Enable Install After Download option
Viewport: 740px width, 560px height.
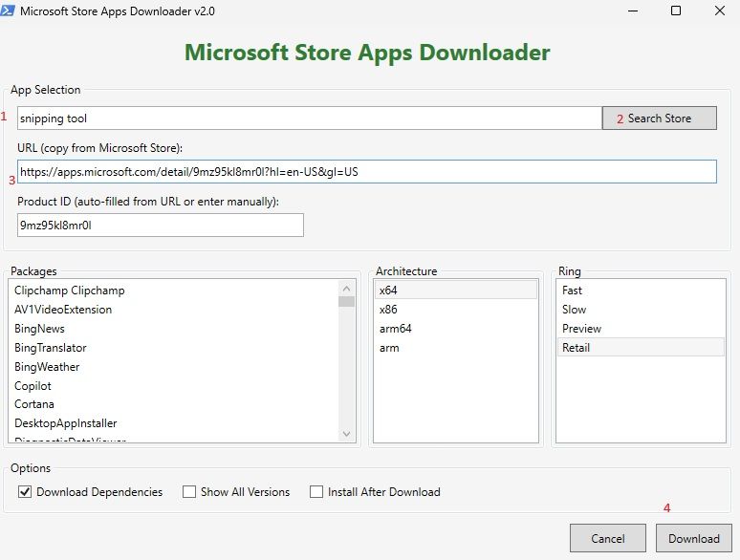pos(316,492)
